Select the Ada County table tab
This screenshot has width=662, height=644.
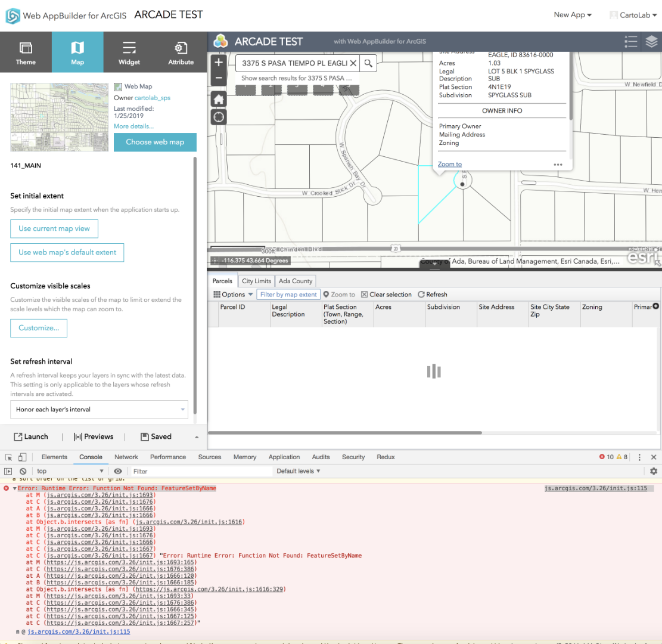[x=296, y=281]
